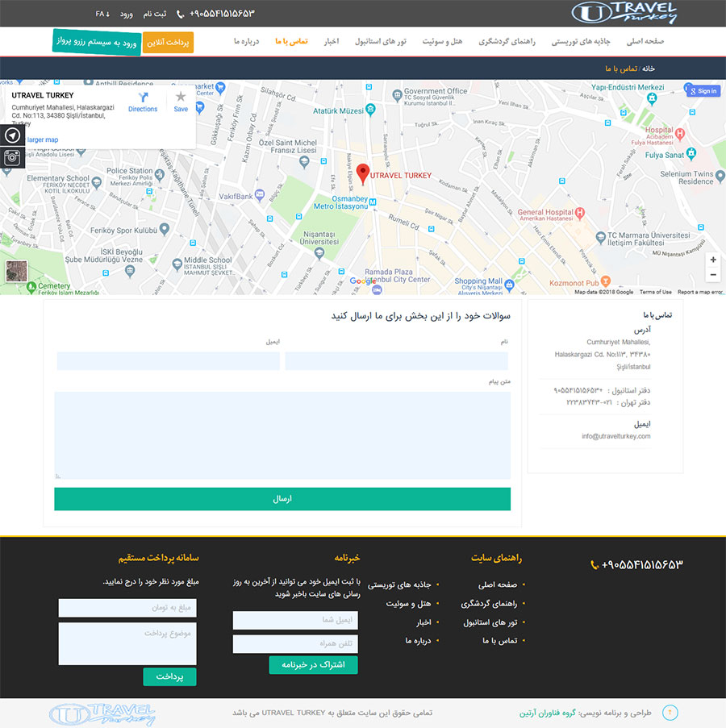Open the راهنمای گردشگری menu item
This screenshot has height=728, width=726.
pos(507,41)
